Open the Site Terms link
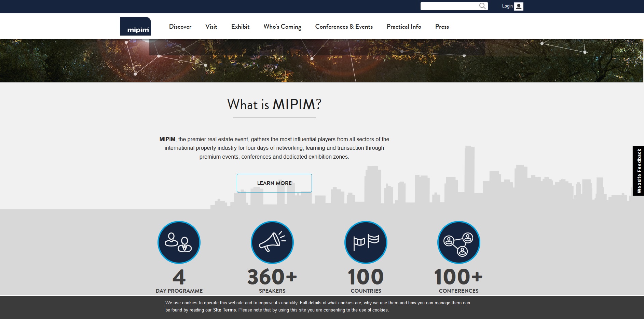Screen dimensions: 644x319 224,310
